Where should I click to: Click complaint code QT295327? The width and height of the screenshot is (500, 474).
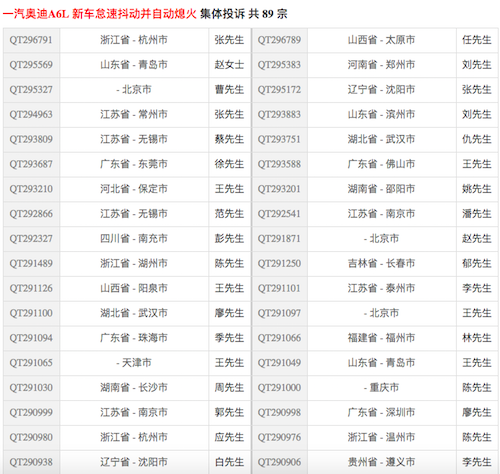click(x=31, y=90)
